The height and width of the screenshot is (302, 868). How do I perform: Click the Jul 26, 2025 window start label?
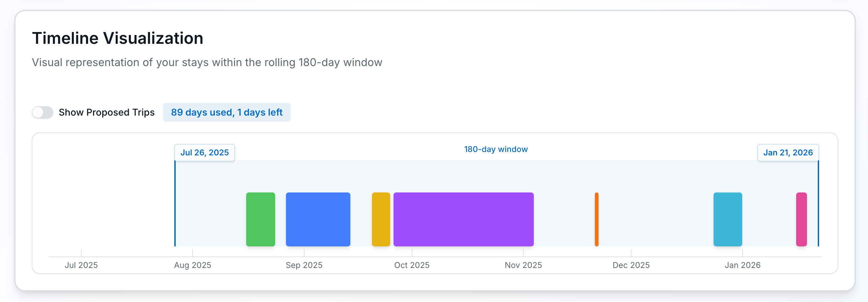(x=204, y=153)
